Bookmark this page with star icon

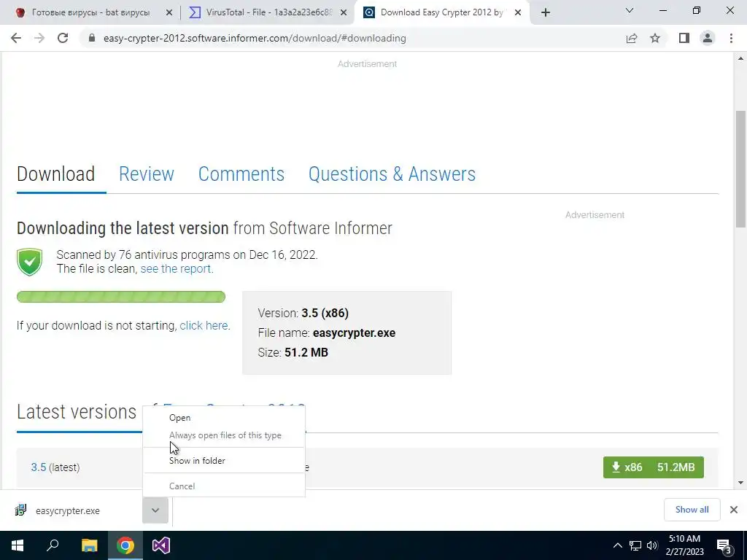pos(655,38)
